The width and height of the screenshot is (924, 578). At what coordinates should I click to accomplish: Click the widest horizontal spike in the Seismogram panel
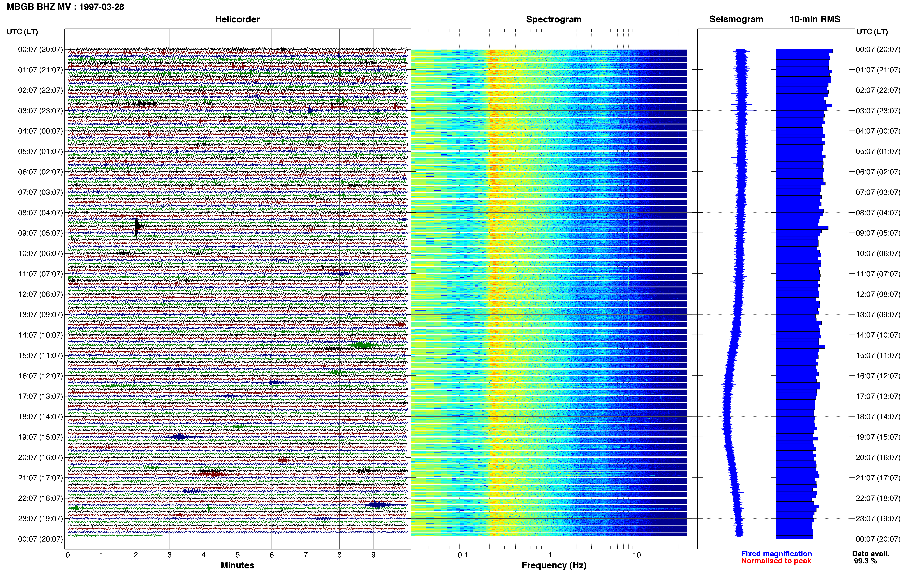(x=738, y=227)
